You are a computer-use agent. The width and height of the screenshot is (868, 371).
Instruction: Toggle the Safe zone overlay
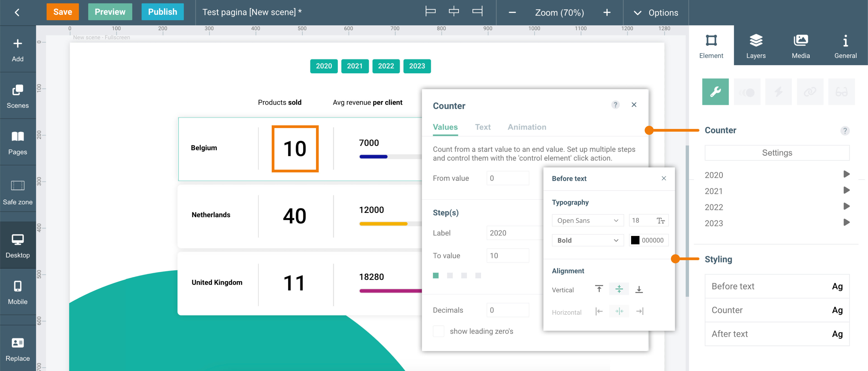pyautogui.click(x=18, y=192)
